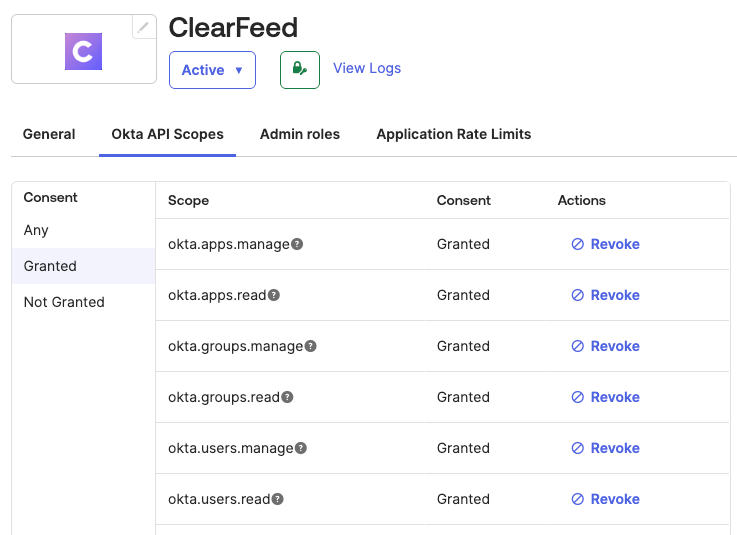Open the View Logs link
737x535 pixels.
tap(366, 68)
